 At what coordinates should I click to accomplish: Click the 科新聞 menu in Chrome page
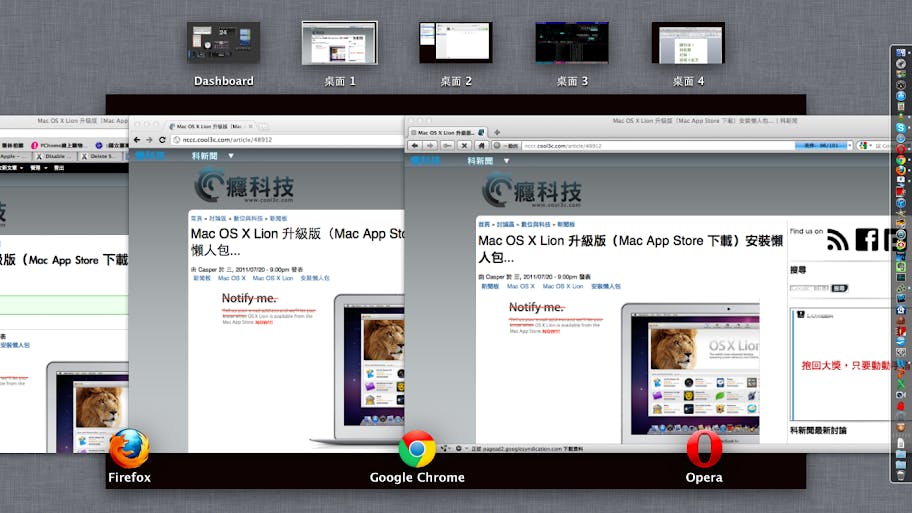click(x=205, y=156)
